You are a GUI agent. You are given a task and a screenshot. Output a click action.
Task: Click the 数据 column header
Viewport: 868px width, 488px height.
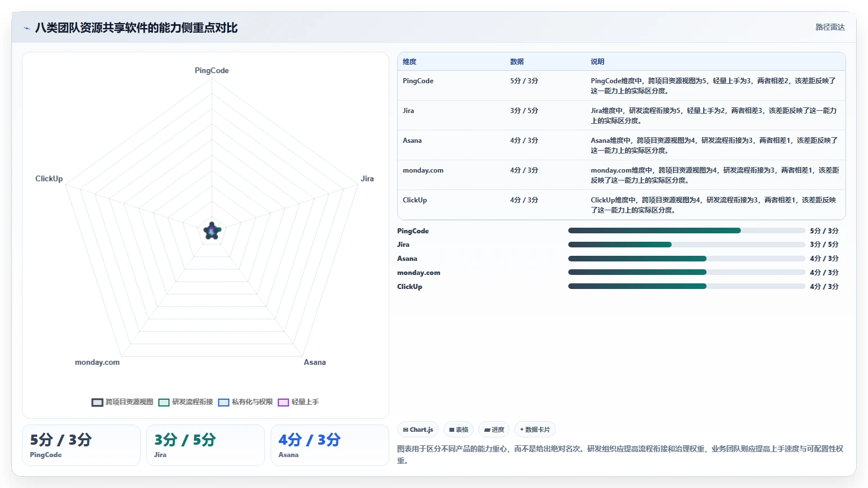[517, 62]
